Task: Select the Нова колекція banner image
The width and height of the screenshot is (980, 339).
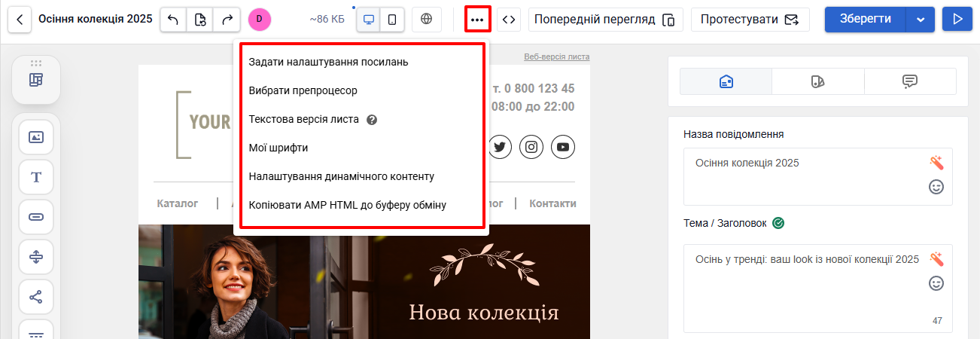Action: (x=364, y=282)
